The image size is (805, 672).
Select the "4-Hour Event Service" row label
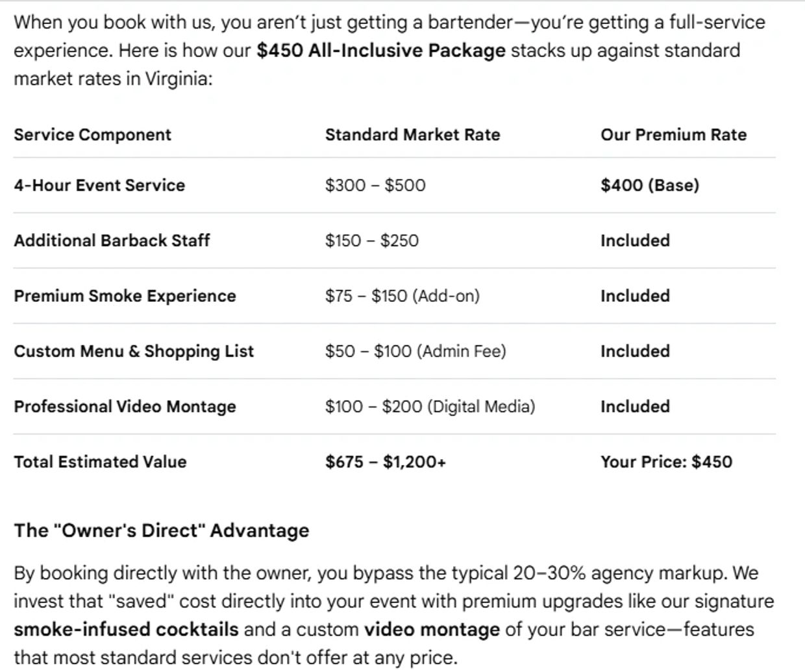99,186
